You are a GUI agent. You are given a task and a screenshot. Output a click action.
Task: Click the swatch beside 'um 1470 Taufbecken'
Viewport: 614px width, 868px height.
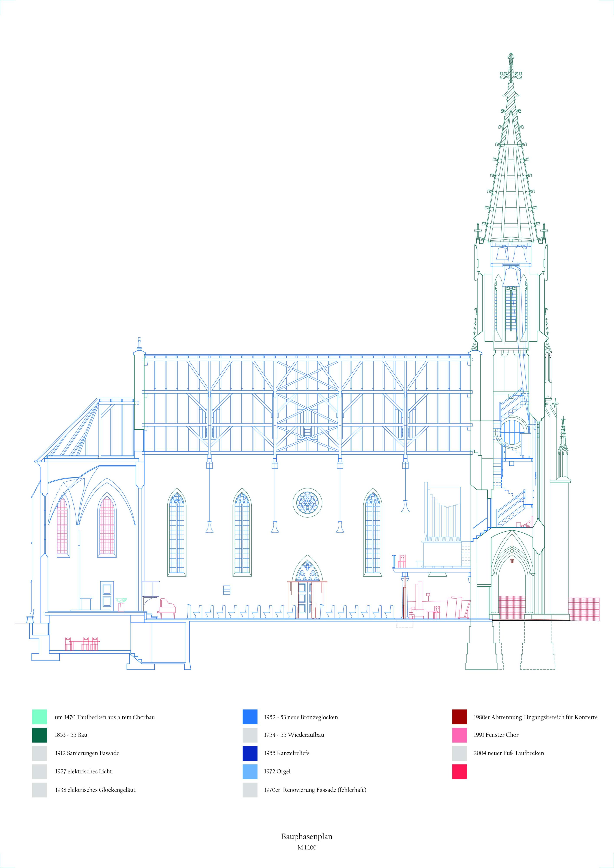[x=40, y=717]
